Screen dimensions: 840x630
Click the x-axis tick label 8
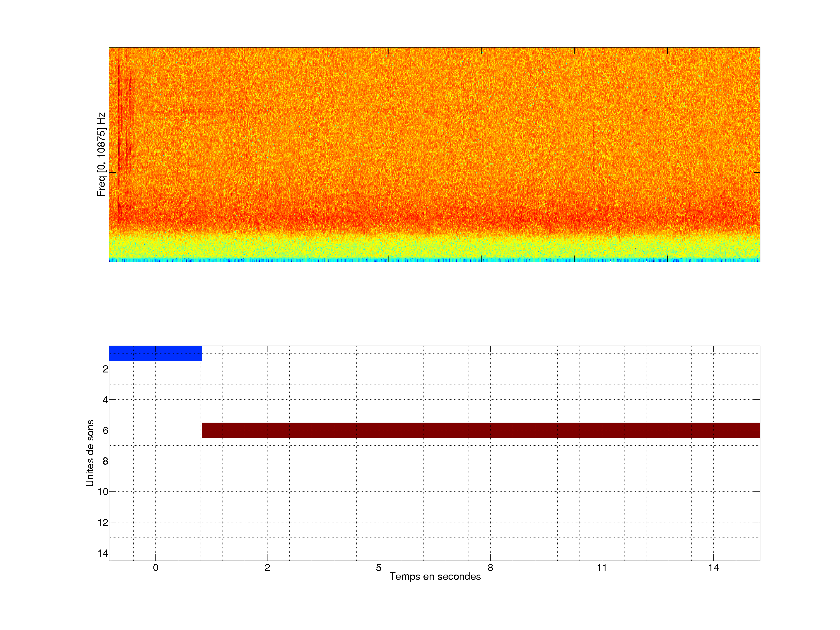(x=490, y=568)
